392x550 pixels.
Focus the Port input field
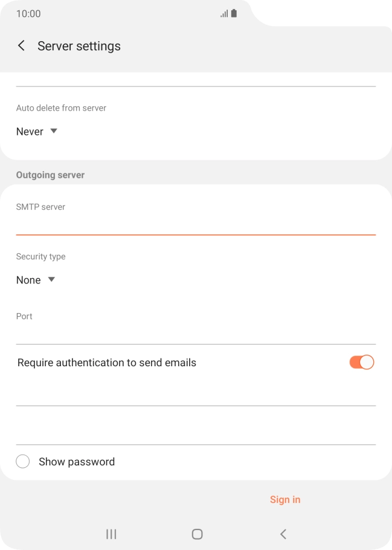[196, 331]
